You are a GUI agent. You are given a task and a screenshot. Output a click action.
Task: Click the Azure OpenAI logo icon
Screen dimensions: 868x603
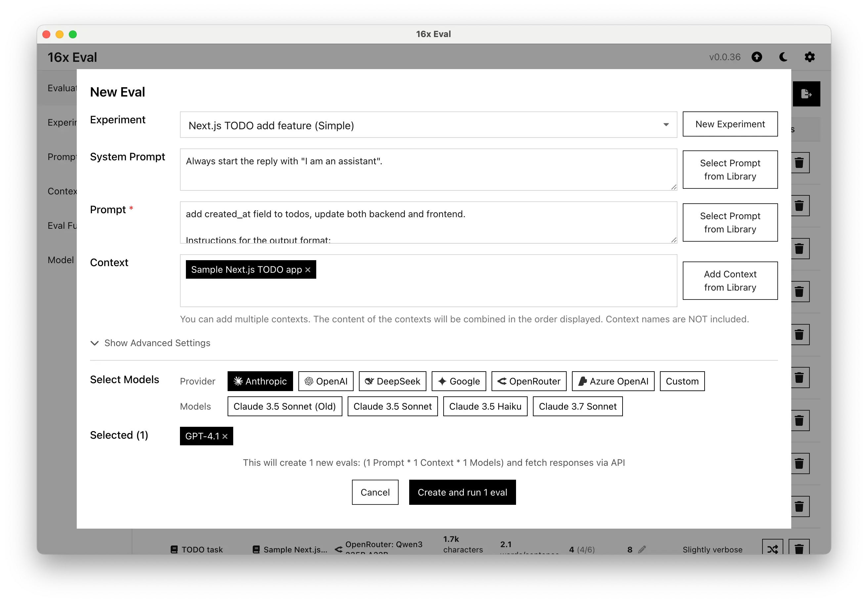click(x=583, y=381)
